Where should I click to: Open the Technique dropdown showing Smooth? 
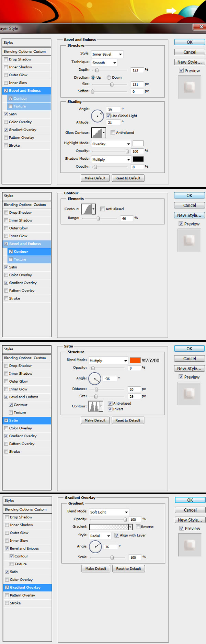pyautogui.click(x=104, y=63)
